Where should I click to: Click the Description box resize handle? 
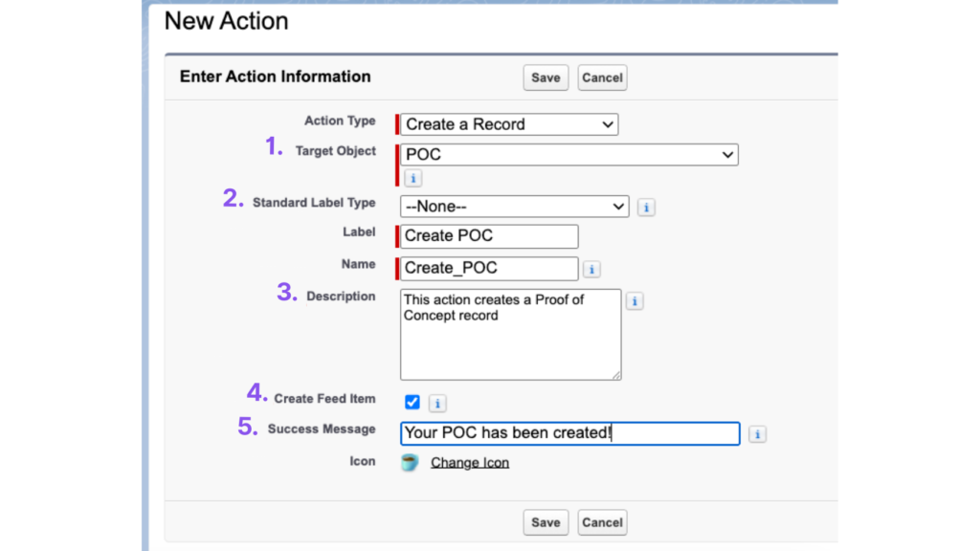[x=616, y=375]
